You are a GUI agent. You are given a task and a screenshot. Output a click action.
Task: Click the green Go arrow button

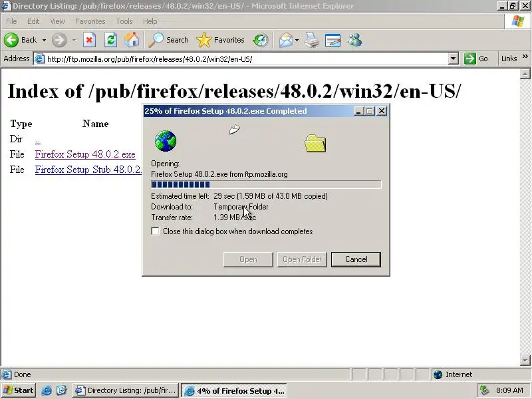pos(470,59)
